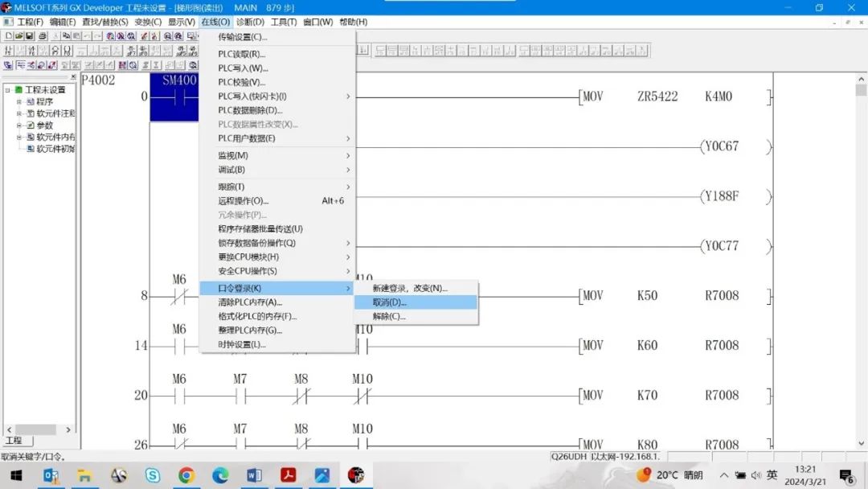Open Skype from the taskbar
The width and height of the screenshot is (868, 489).
[153, 475]
